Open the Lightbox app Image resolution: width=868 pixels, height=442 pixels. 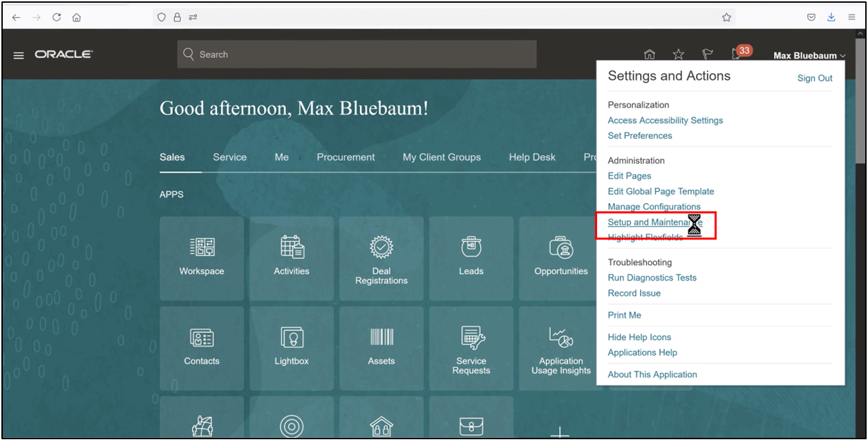[292, 348]
